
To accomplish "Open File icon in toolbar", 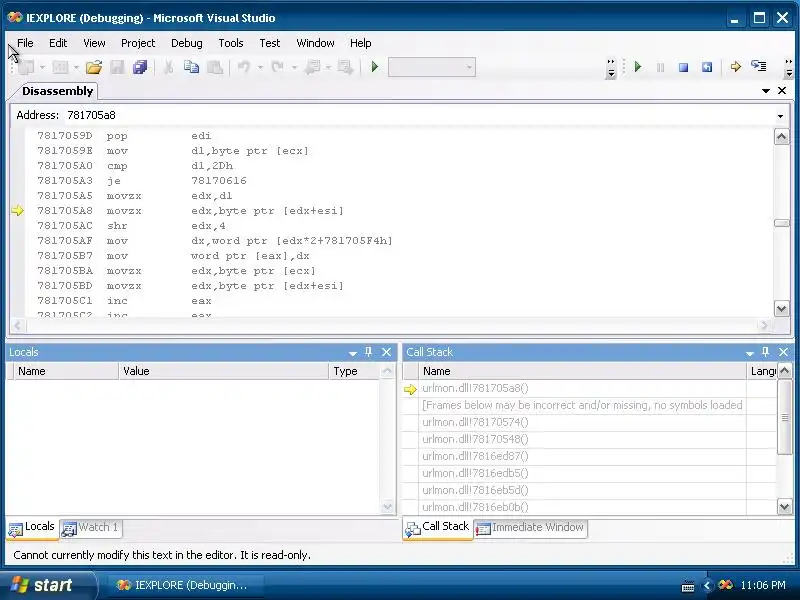I will pos(94,67).
